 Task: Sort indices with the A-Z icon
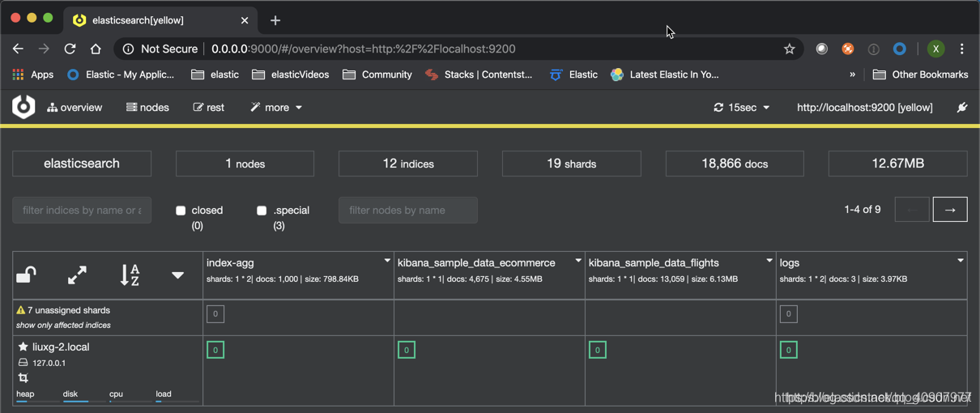click(130, 275)
